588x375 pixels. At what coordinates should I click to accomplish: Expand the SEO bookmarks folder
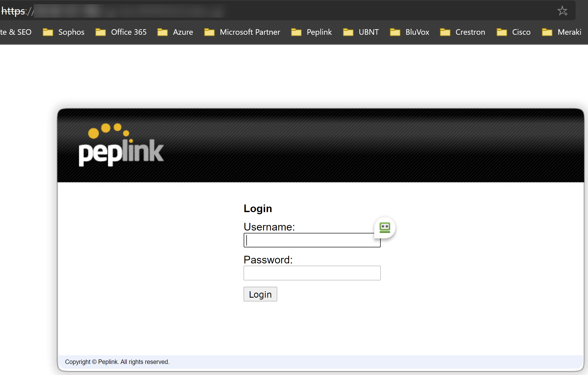[16, 32]
